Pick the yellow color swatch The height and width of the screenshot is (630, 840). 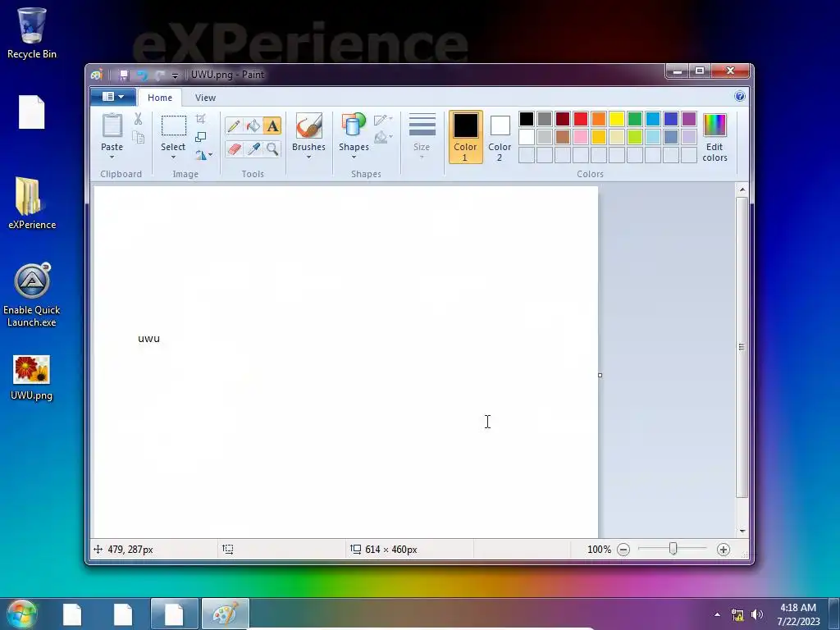point(617,119)
